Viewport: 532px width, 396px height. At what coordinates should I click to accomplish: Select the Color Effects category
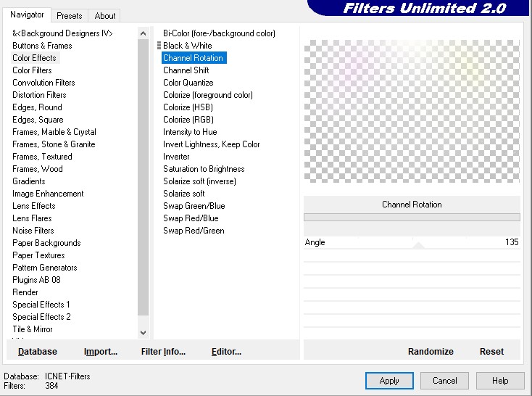pyautogui.click(x=34, y=58)
